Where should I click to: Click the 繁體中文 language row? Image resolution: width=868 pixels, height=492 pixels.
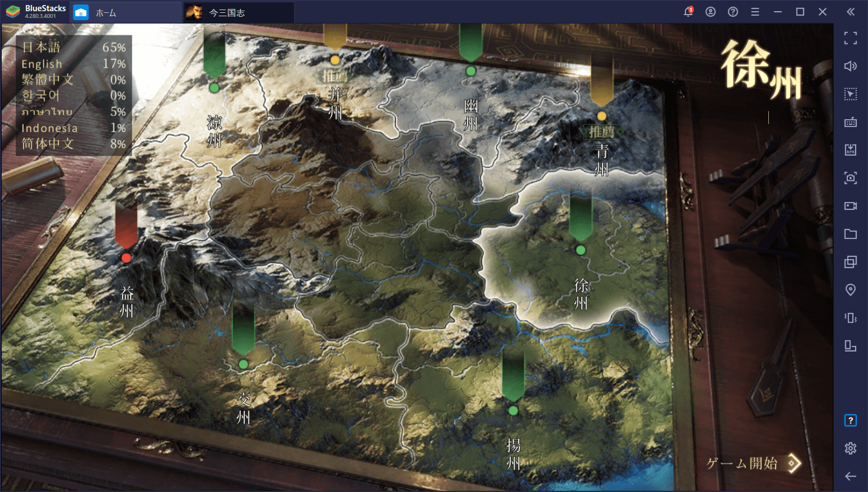coord(73,79)
